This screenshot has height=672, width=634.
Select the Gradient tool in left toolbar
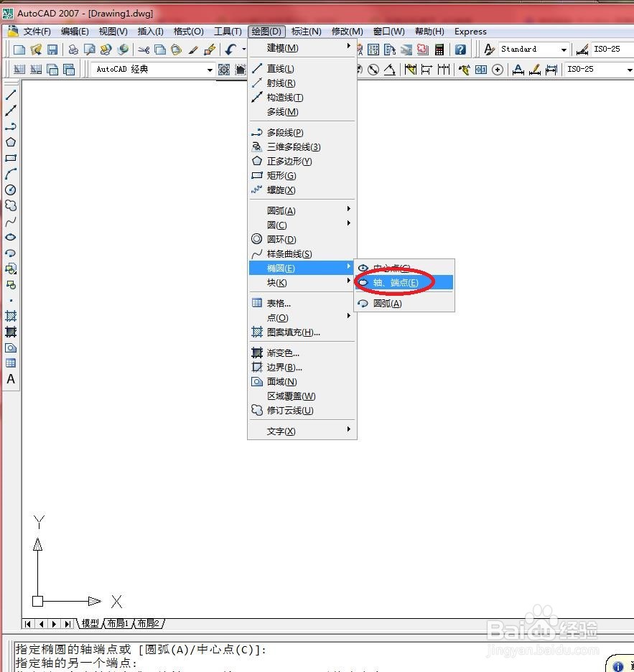click(11, 332)
